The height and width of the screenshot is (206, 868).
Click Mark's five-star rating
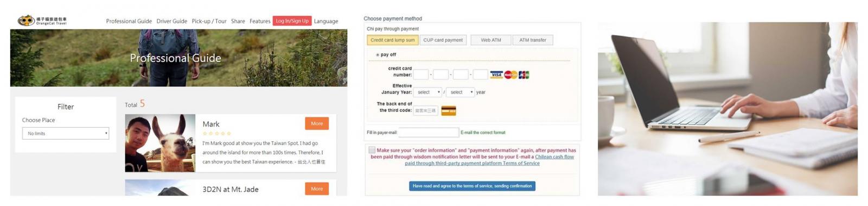click(217, 133)
